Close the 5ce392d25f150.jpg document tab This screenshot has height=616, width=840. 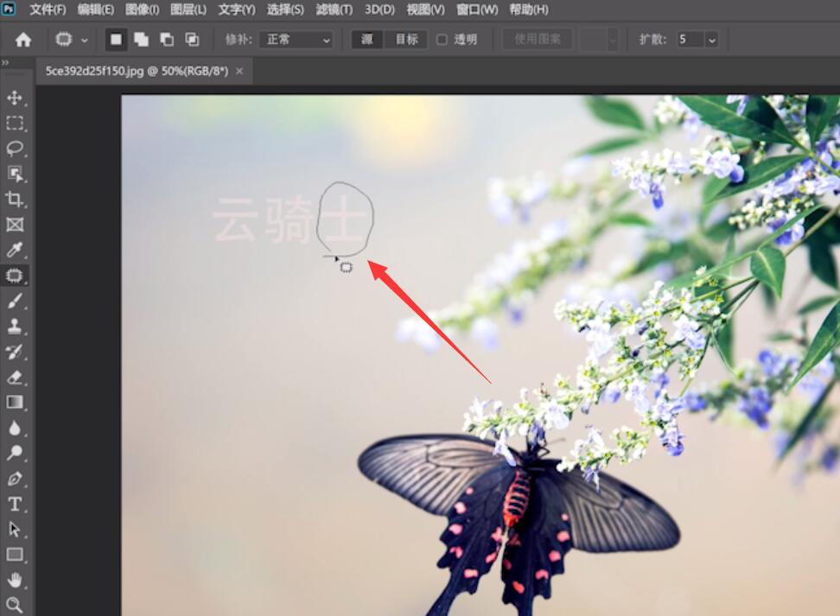[x=239, y=71]
